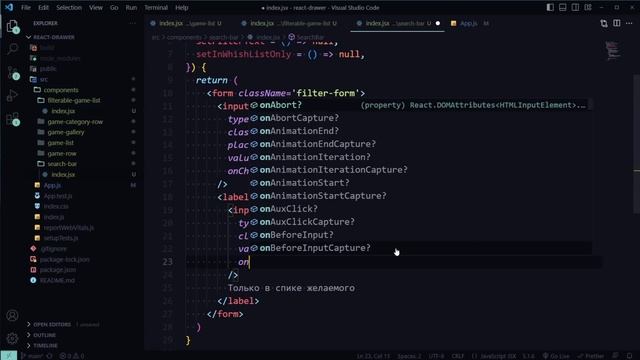
Task: Click the errors and warnings status counter
Action: [72, 356]
